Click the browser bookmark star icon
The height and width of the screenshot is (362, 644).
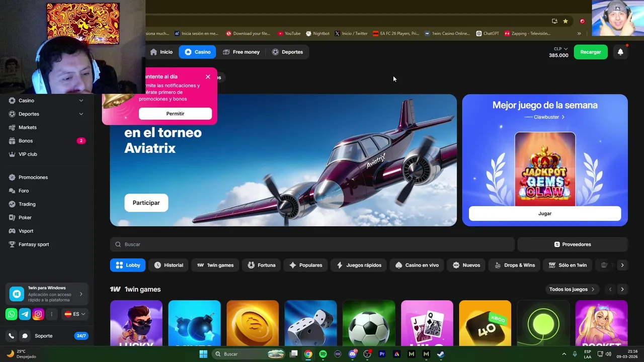[566, 21]
